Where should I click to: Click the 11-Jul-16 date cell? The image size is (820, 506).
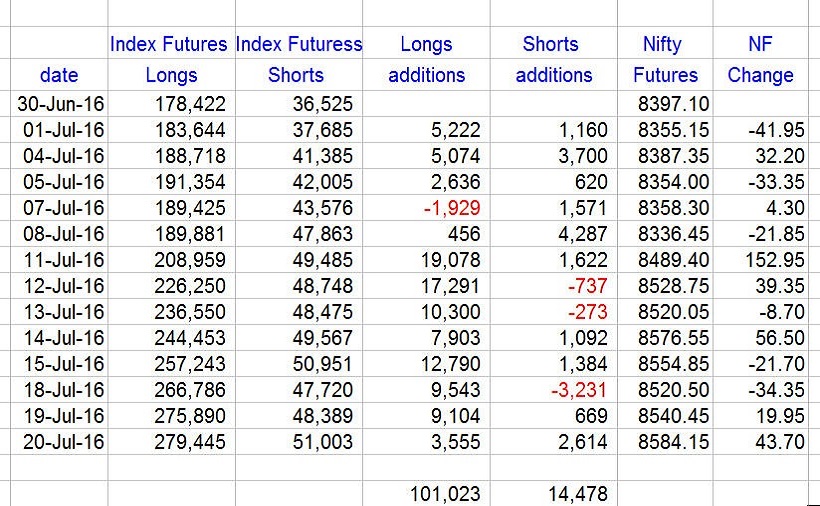[x=59, y=260]
